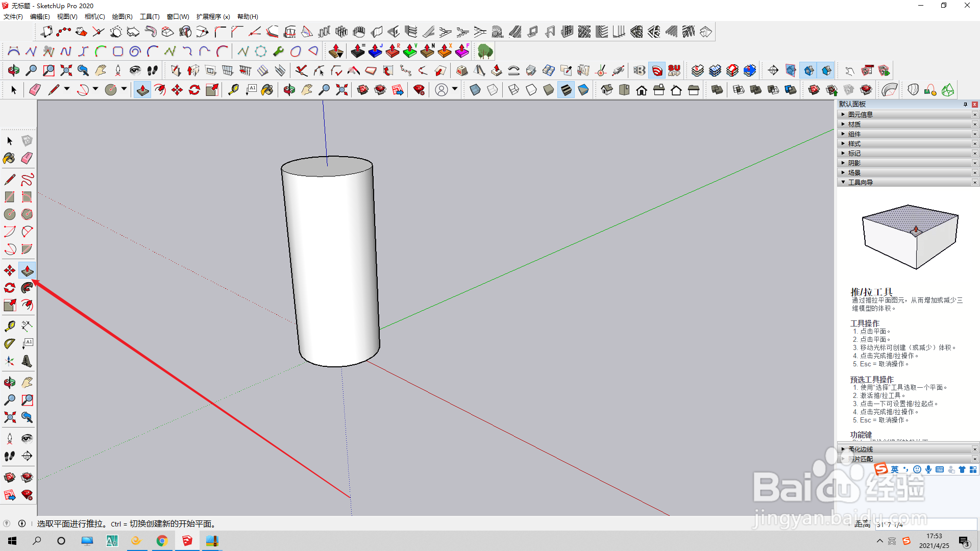Select the Axes tool
Screen dimensions: 980x551
(x=10, y=361)
